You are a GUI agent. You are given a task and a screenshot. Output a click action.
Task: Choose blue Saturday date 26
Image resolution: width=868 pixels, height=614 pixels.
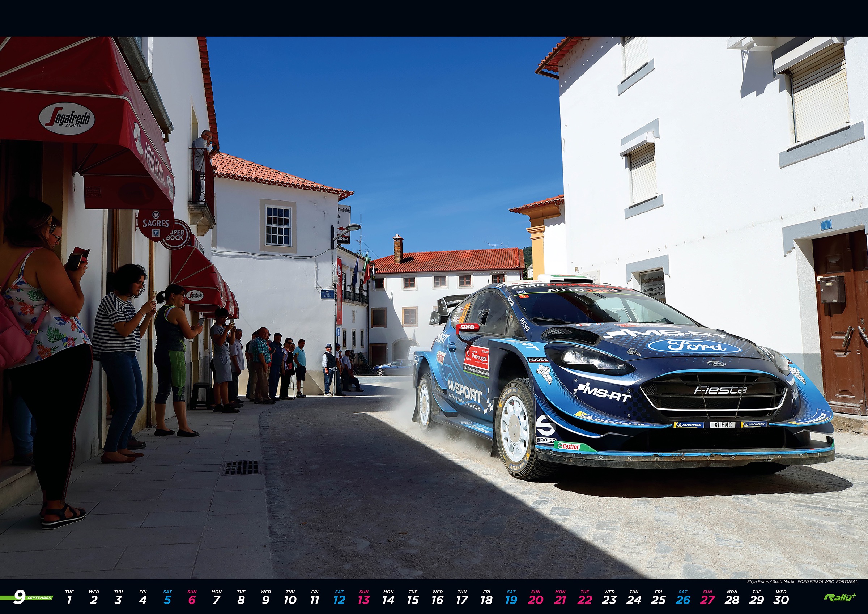(683, 600)
